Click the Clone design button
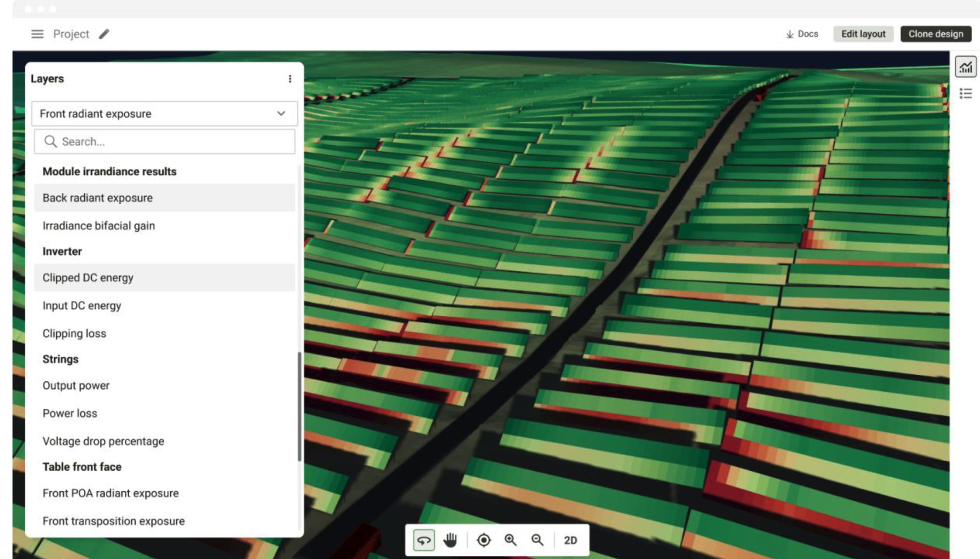This screenshot has height=559, width=980. click(x=936, y=34)
